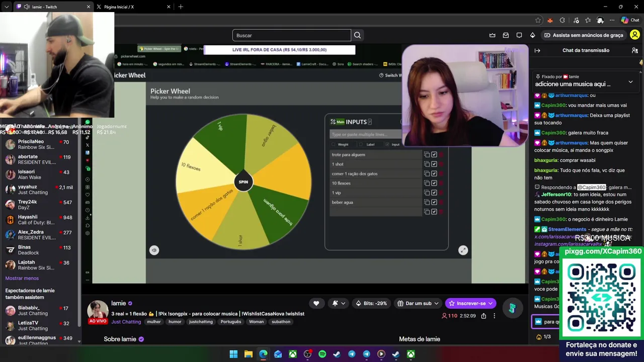Open File Explorer from taskbar

[x=248, y=354]
